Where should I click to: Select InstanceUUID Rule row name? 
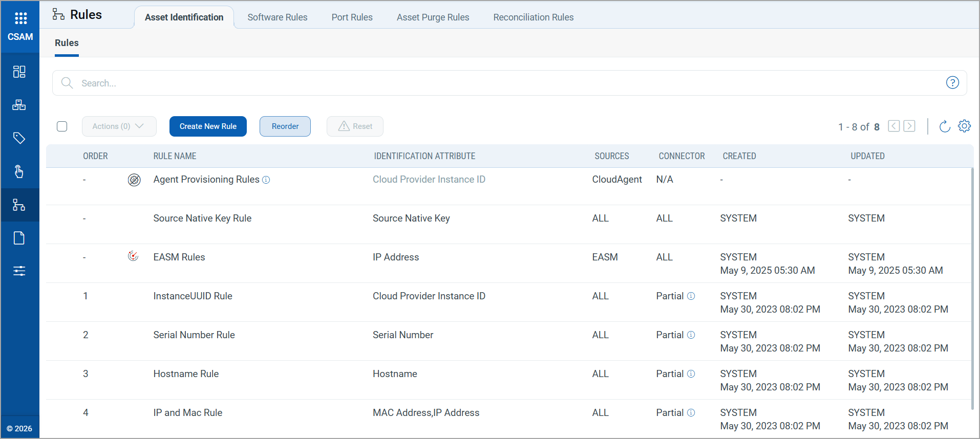pyautogui.click(x=193, y=296)
